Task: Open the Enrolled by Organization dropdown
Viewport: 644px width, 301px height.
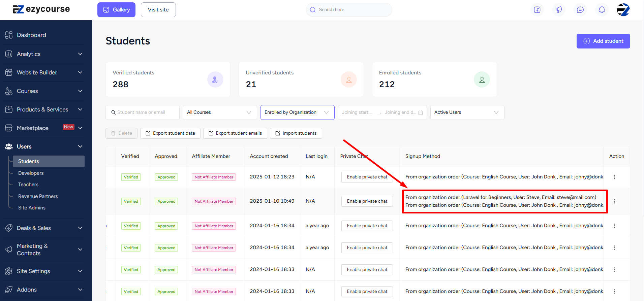Action: click(297, 112)
